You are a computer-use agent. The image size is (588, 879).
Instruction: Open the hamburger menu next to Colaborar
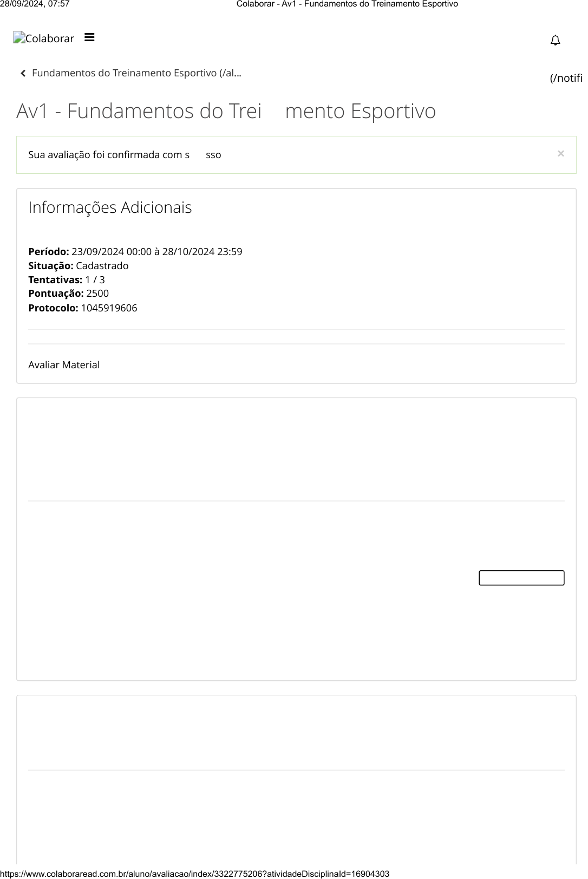coord(89,37)
